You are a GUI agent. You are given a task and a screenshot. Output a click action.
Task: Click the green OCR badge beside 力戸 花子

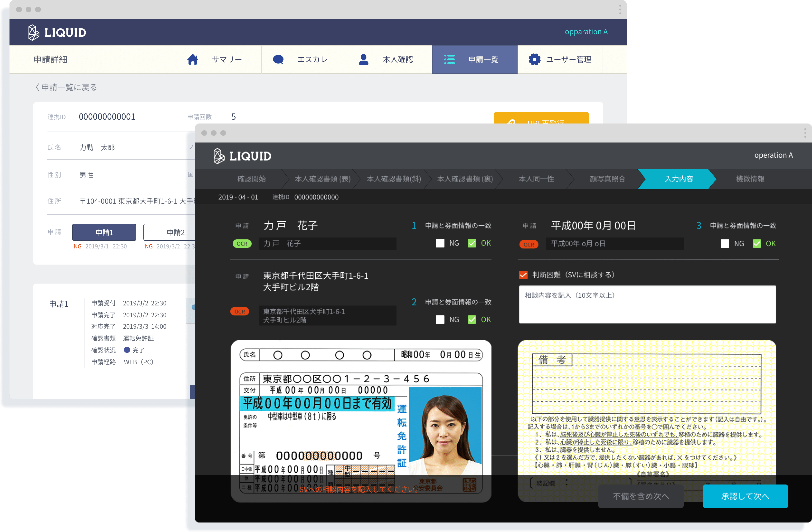pos(242,244)
